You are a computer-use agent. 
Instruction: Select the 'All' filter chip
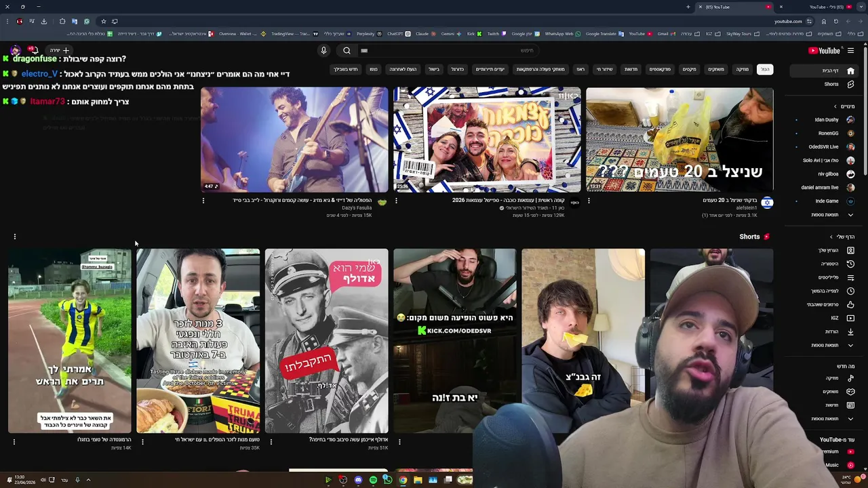pyautogui.click(x=765, y=69)
